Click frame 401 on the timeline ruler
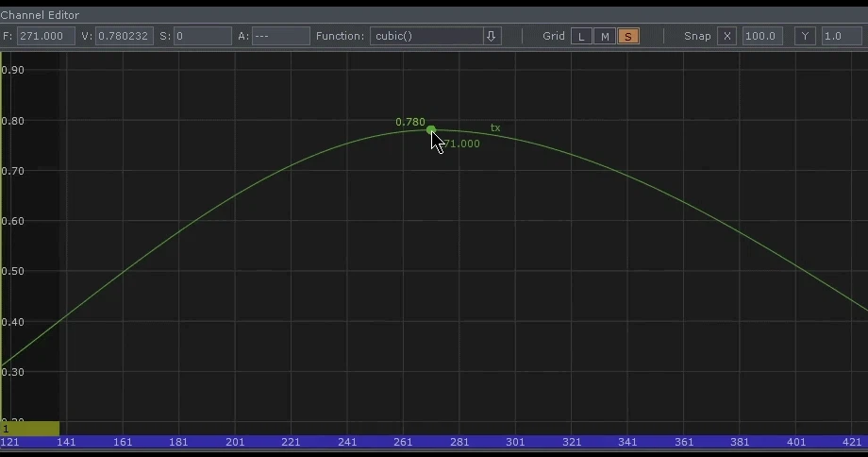This screenshot has width=868, height=457. tap(796, 442)
